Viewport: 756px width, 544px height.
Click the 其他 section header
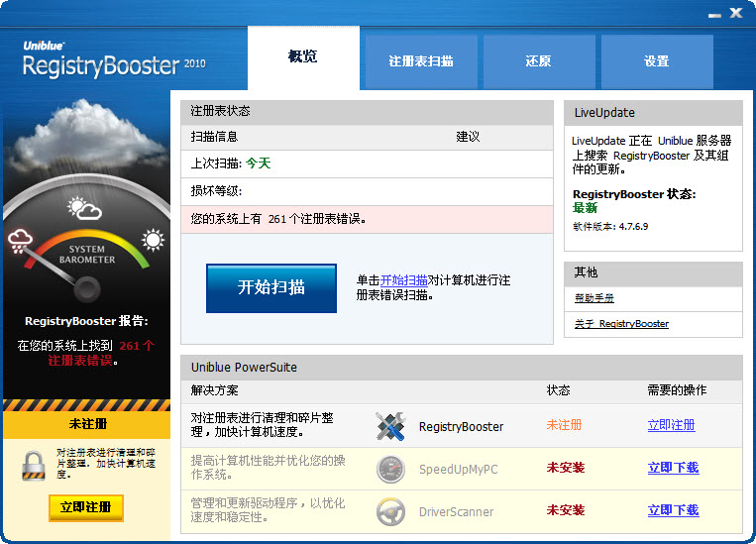pyautogui.click(x=653, y=272)
